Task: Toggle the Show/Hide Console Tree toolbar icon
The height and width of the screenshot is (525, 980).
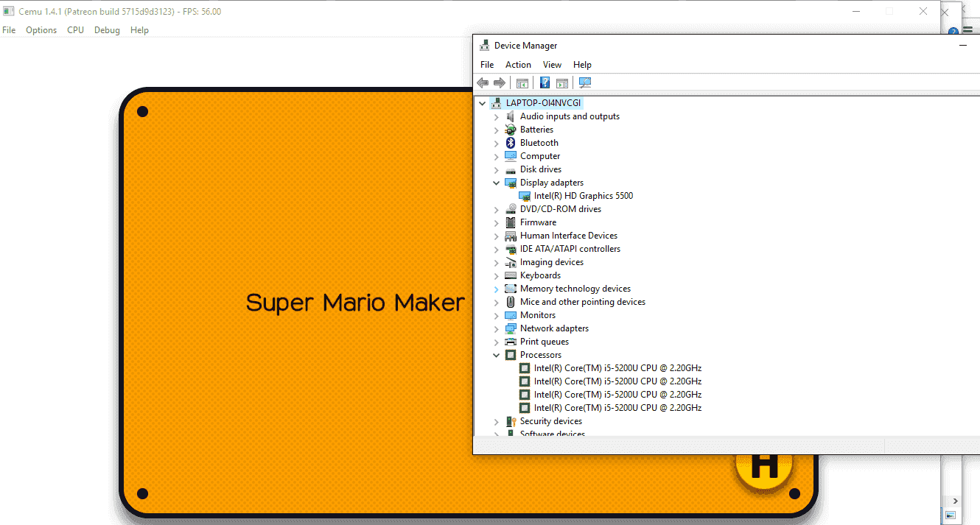Action: click(x=522, y=83)
